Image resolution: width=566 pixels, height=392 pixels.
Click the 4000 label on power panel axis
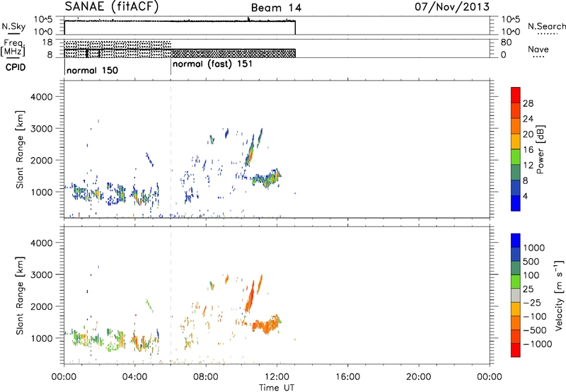pos(42,97)
